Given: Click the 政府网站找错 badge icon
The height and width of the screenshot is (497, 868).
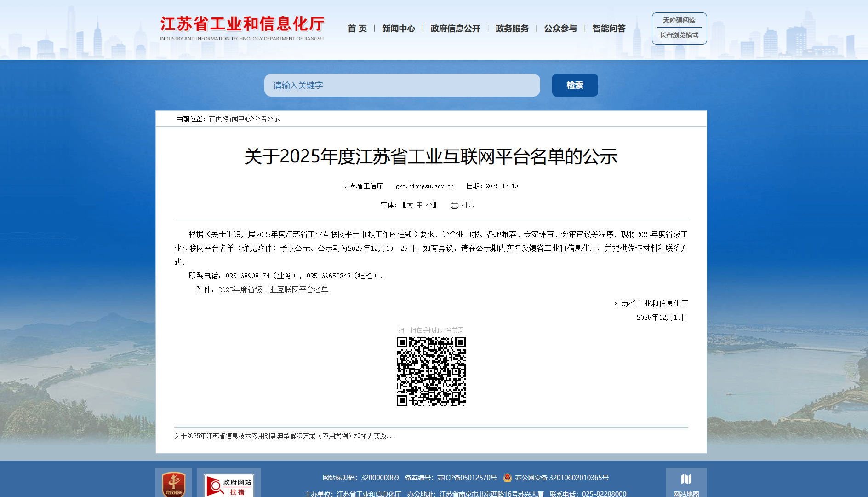Looking at the screenshot, I should (x=229, y=485).
